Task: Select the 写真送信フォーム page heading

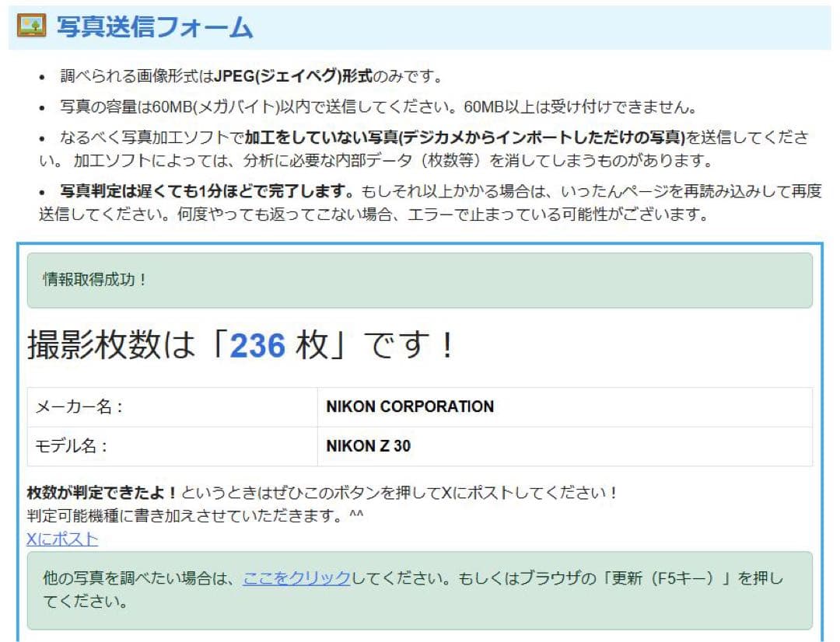Action: point(152,26)
